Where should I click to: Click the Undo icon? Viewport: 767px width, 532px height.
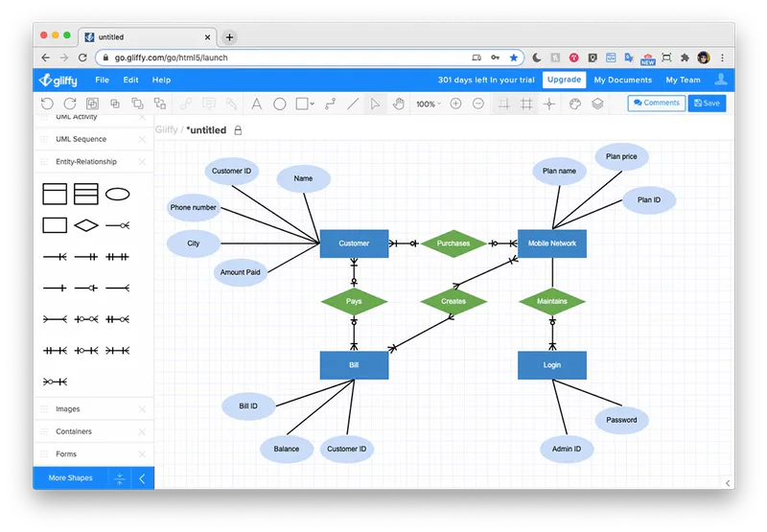(47, 104)
